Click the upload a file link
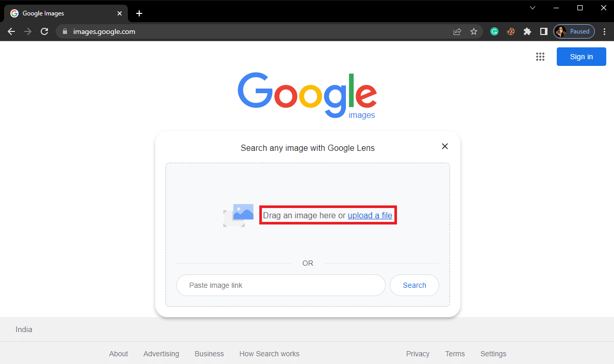614x364 pixels. click(x=370, y=215)
